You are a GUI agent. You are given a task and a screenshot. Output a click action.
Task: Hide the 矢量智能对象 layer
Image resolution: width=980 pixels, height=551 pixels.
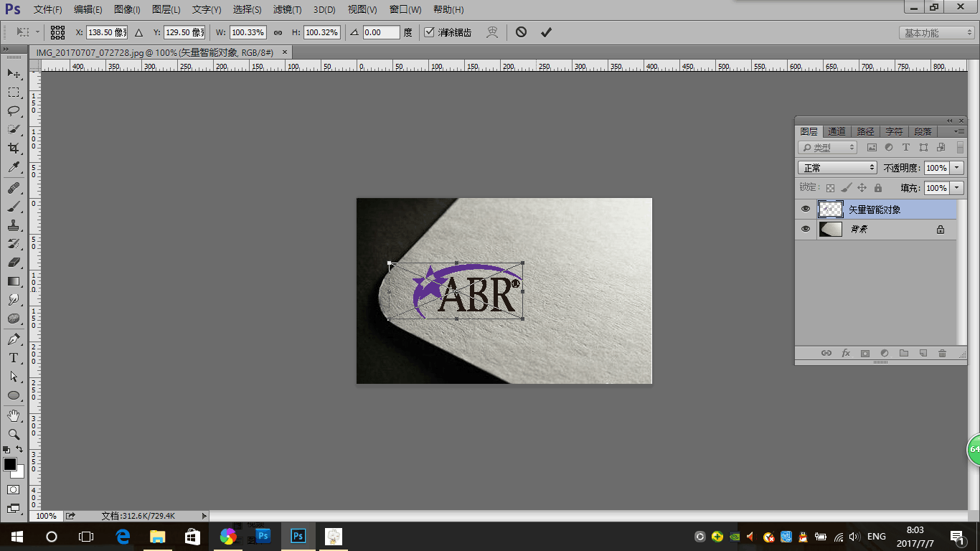tap(806, 209)
